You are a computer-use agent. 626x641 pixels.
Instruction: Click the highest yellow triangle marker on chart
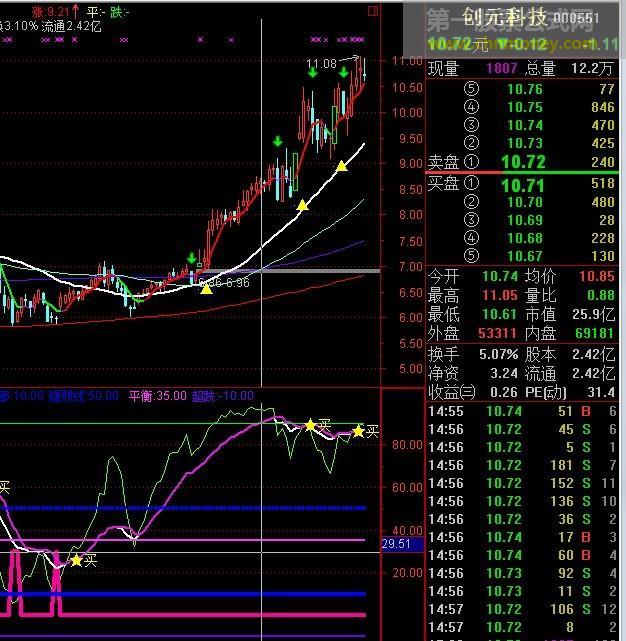[341, 165]
